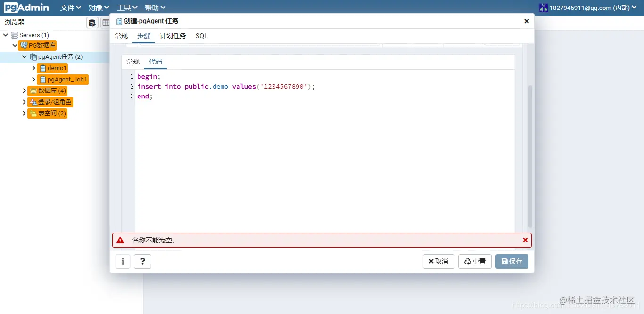
Task: Switch to the SQL tab
Action: (x=201, y=36)
